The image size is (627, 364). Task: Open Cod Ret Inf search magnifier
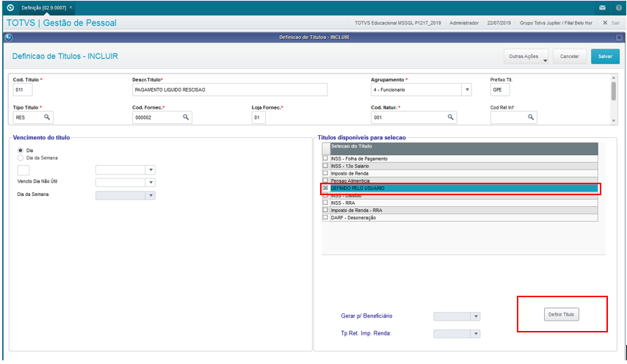tap(531, 117)
